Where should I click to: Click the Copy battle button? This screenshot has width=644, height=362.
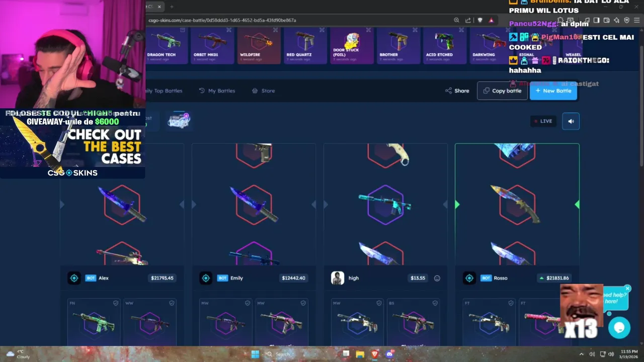tap(502, 90)
